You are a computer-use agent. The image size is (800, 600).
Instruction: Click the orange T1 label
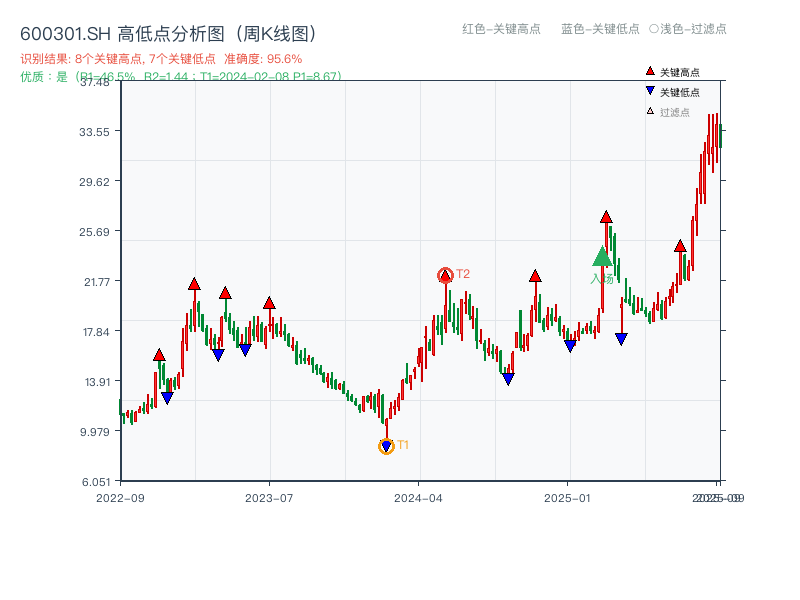pyautogui.click(x=403, y=445)
